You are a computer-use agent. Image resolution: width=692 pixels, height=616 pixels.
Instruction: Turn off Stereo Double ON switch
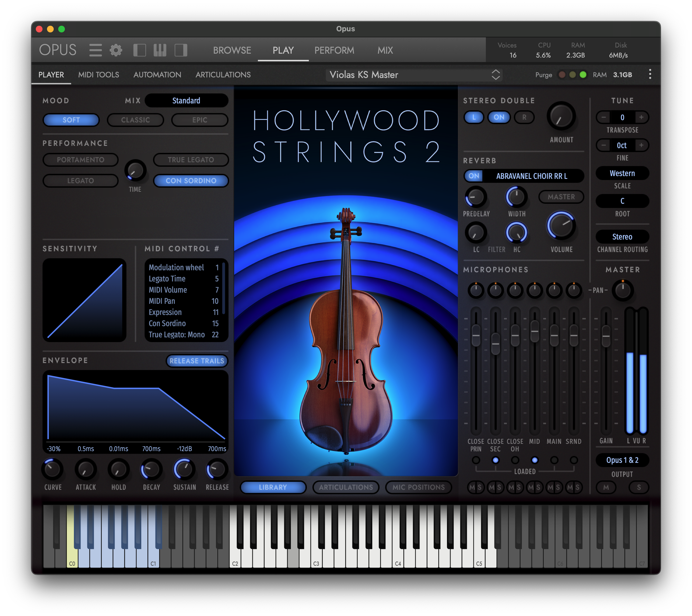pos(499,117)
